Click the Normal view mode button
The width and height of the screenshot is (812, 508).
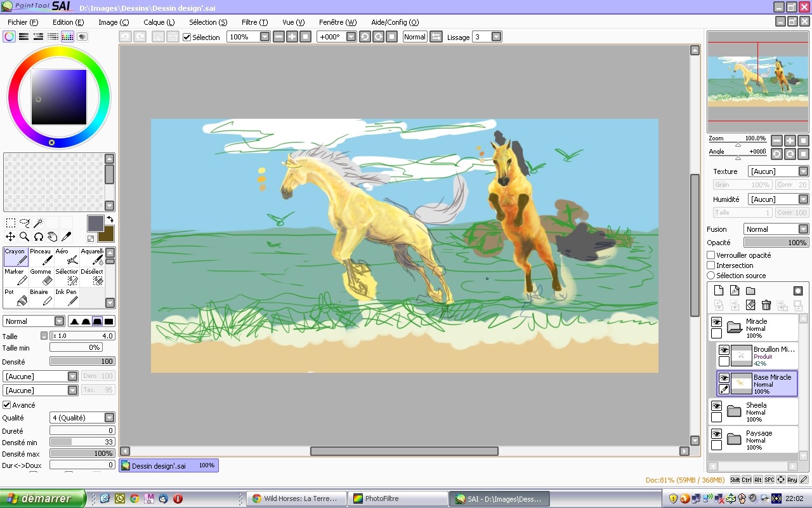[415, 37]
